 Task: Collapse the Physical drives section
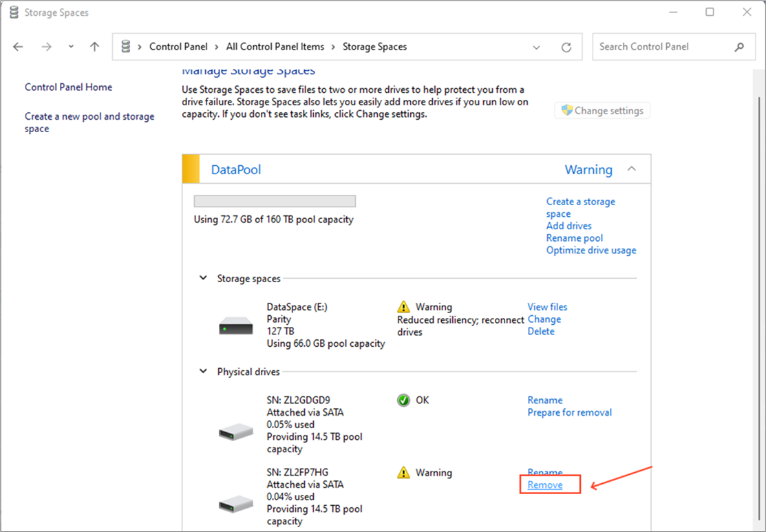203,371
